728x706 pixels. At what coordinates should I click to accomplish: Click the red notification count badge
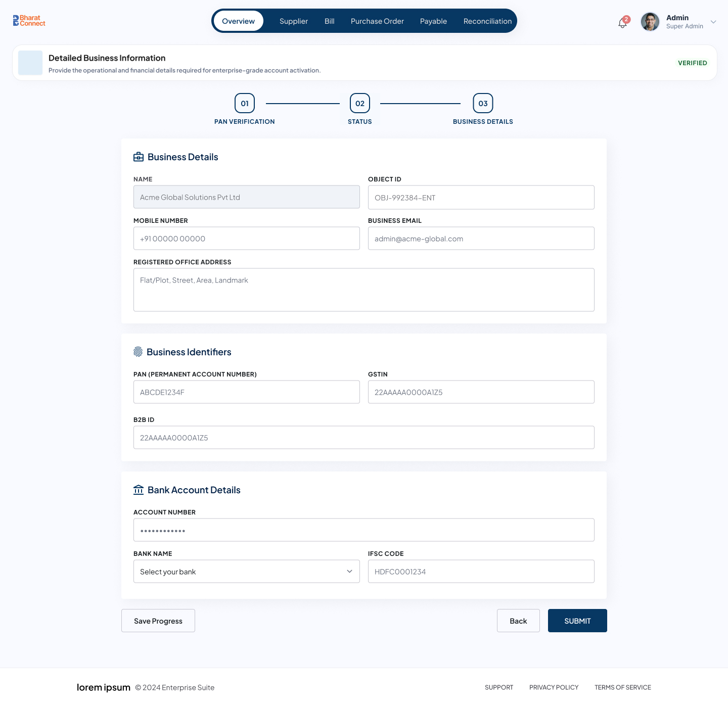[x=626, y=19]
